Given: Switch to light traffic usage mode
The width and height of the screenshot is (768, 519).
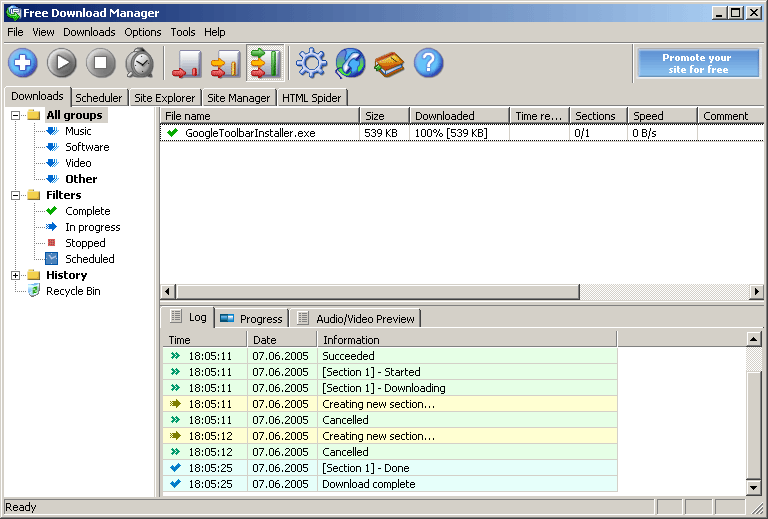Looking at the screenshot, I should click(x=187, y=64).
